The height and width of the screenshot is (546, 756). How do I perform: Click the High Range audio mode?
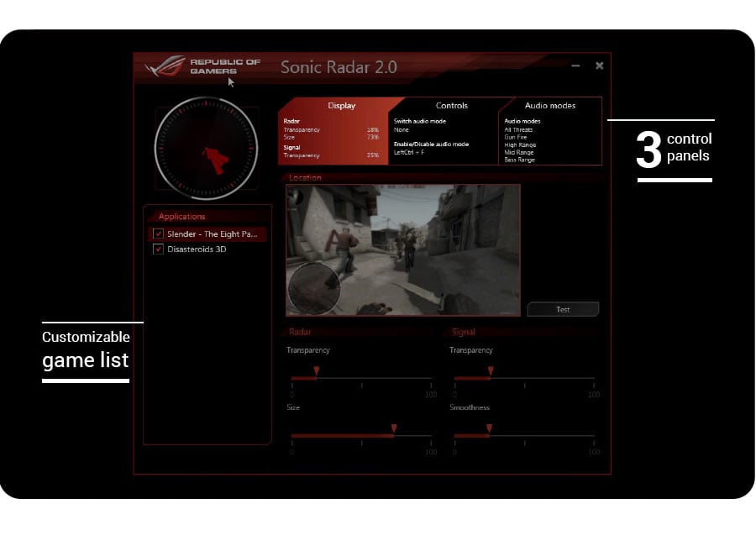(x=520, y=144)
